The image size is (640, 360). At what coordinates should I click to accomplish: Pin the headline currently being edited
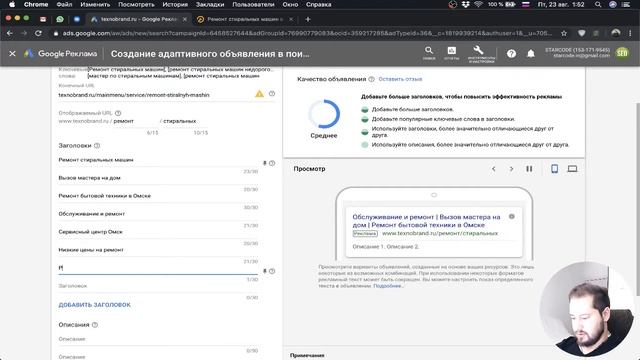[x=264, y=271]
